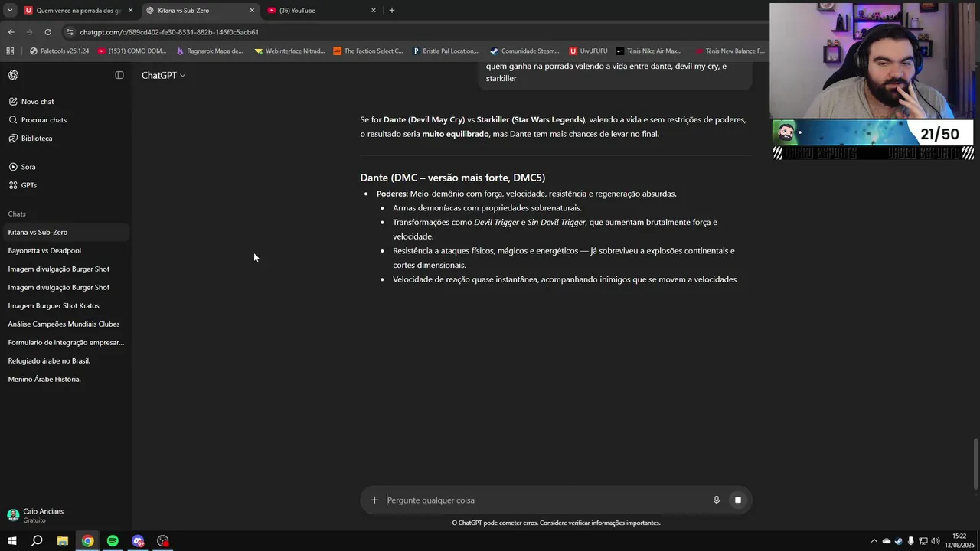The image size is (980, 551).
Task: Open Comunidade Steam bookmark
Action: click(x=524, y=51)
